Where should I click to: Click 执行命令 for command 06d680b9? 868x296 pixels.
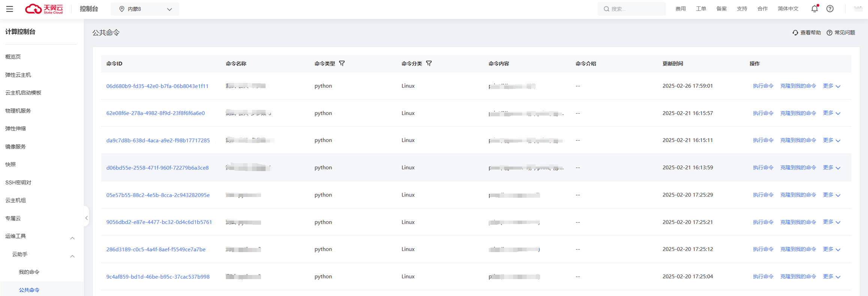[763, 86]
